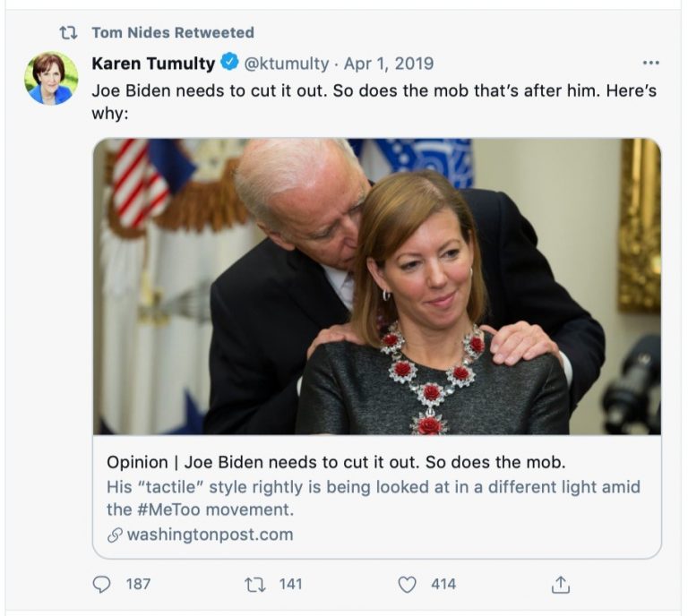Screen dimensions: 688x616
Task: Like the tweet with the heart icon
Action: coord(408,585)
